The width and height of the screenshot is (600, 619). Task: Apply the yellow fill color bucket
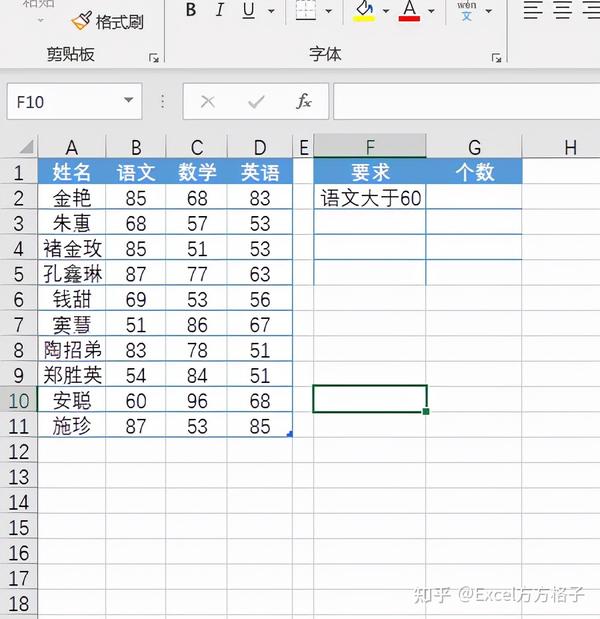pyautogui.click(x=364, y=11)
